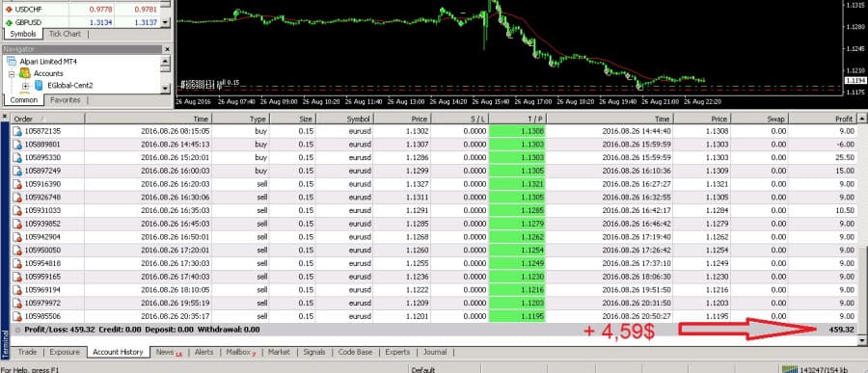Sort history by Symbol column header

[x=344, y=119]
